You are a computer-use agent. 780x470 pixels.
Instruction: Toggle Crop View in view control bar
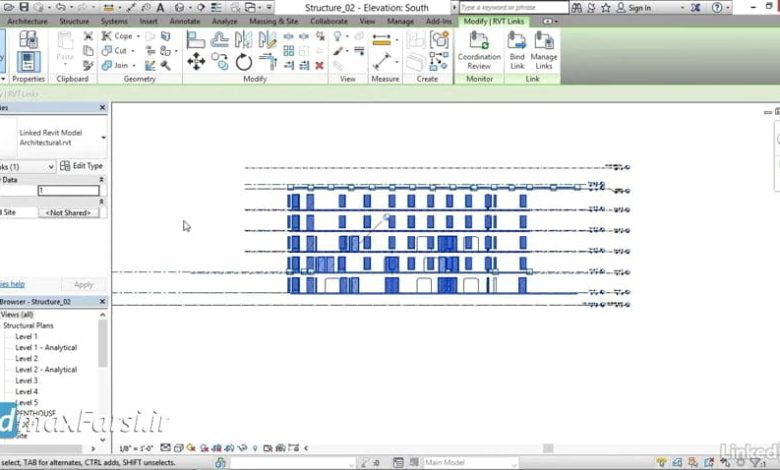point(217,448)
